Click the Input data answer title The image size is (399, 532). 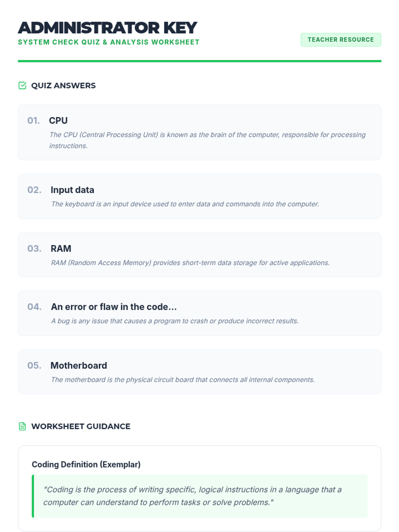72,190
